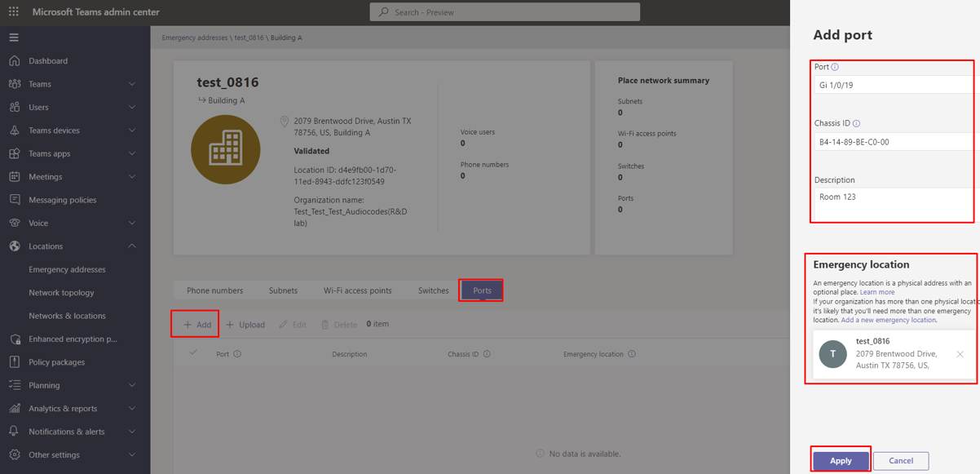Image resolution: width=980 pixels, height=474 pixels.
Task: Click the Delete toolbar button
Action: coord(338,325)
